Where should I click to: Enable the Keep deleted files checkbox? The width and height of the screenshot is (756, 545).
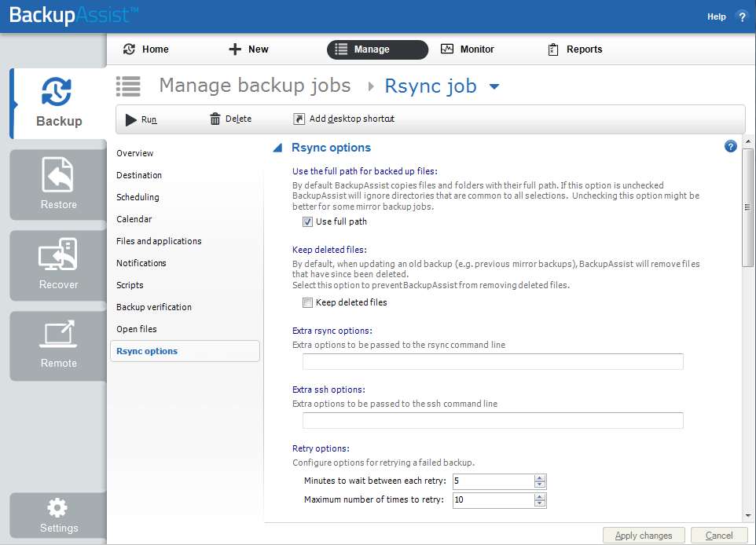pos(307,302)
